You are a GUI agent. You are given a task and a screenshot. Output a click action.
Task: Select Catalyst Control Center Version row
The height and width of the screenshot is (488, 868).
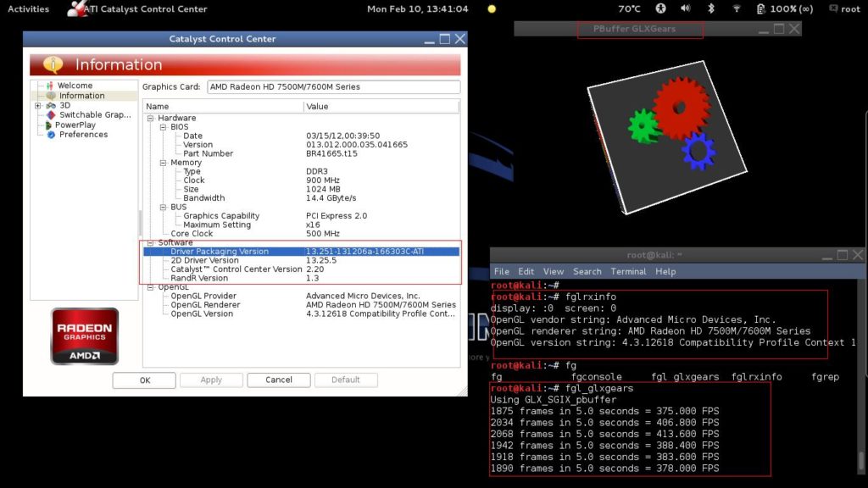(x=301, y=269)
